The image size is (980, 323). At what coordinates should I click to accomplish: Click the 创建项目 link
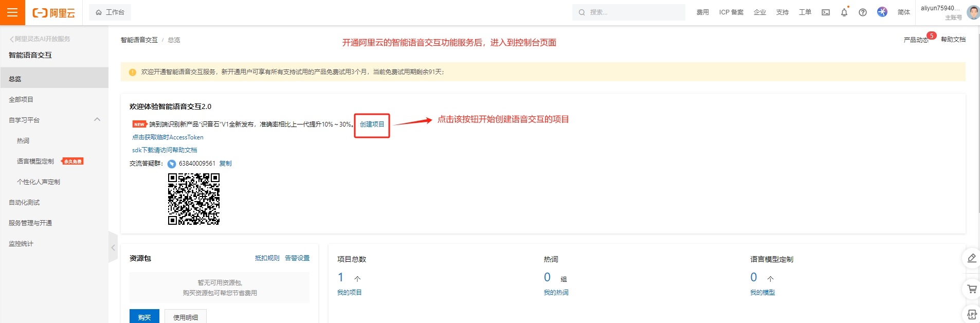coord(372,124)
